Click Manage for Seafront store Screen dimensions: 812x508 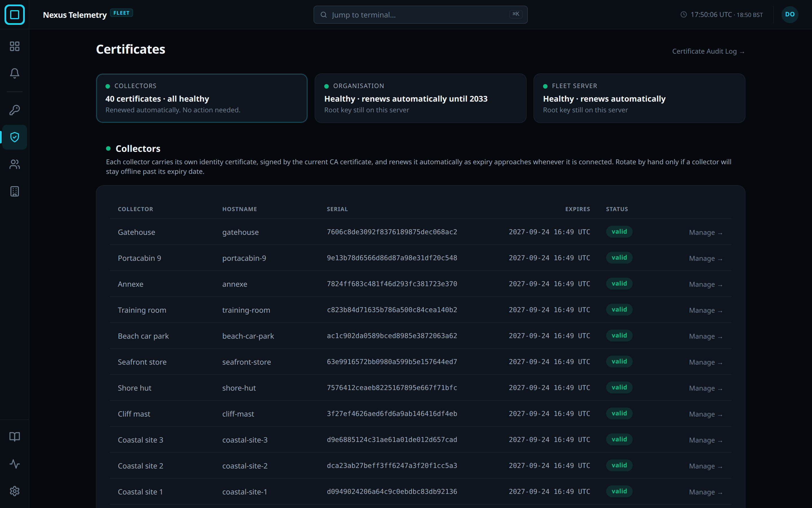[705, 362]
